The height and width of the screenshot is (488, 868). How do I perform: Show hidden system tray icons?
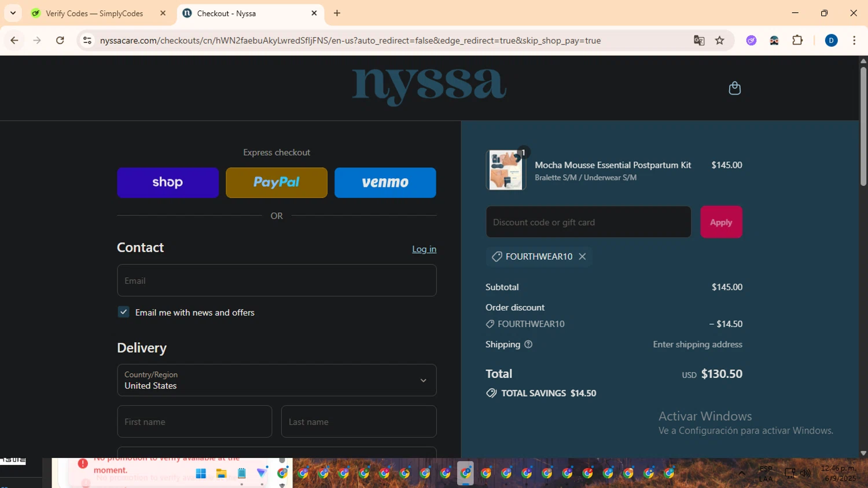(x=741, y=474)
